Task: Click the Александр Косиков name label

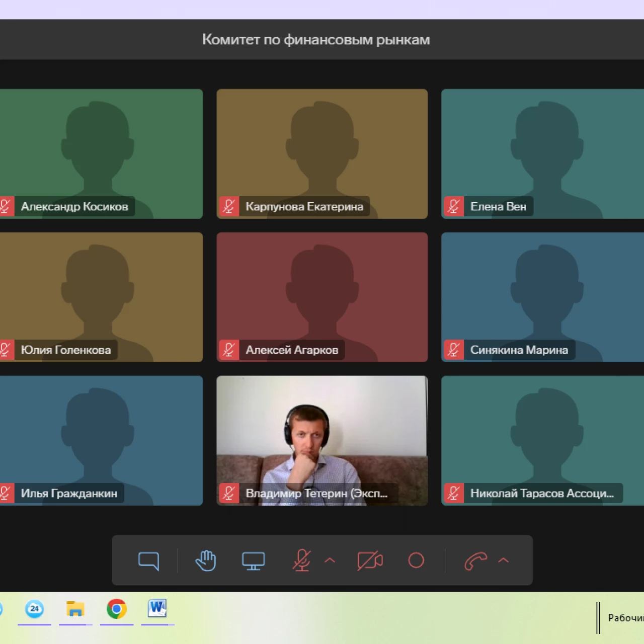Action: pos(74,206)
